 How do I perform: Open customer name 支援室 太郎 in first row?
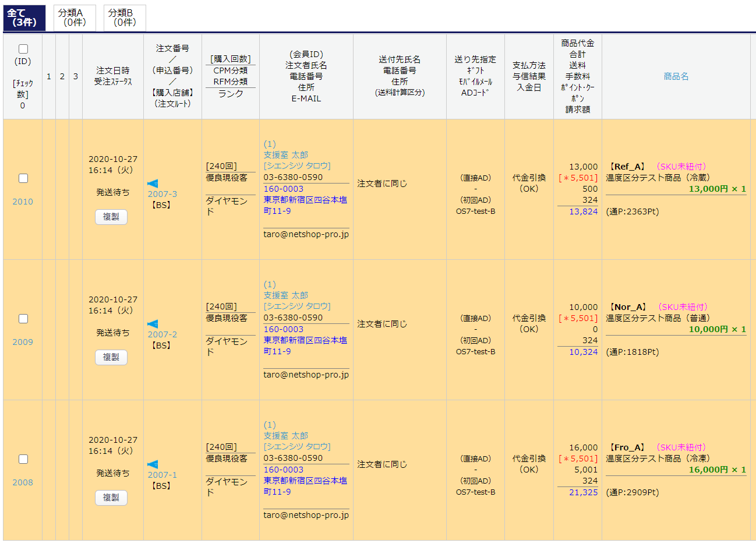[x=285, y=155]
